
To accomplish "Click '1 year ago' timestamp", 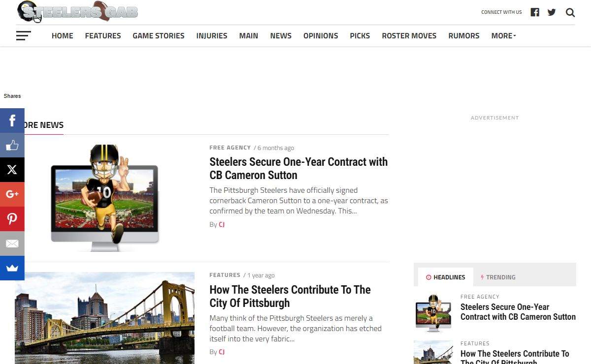I will (x=261, y=275).
